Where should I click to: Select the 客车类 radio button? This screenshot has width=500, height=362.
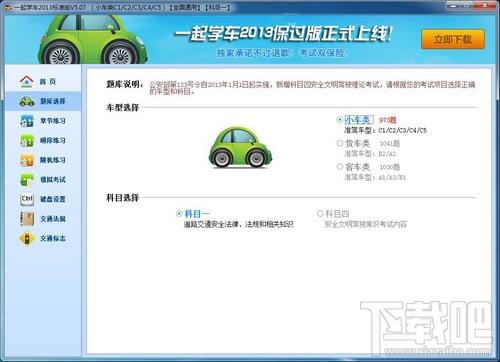[340, 167]
